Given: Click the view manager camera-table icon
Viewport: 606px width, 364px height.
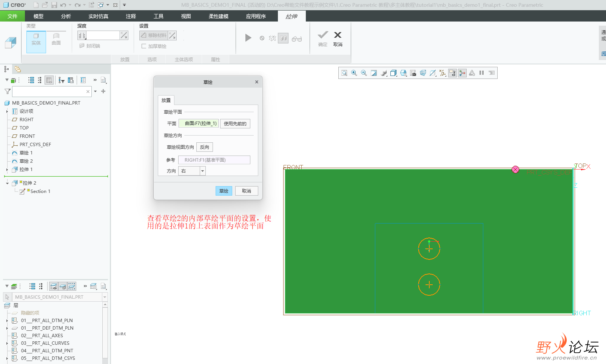Looking at the screenshot, I should (x=413, y=73).
